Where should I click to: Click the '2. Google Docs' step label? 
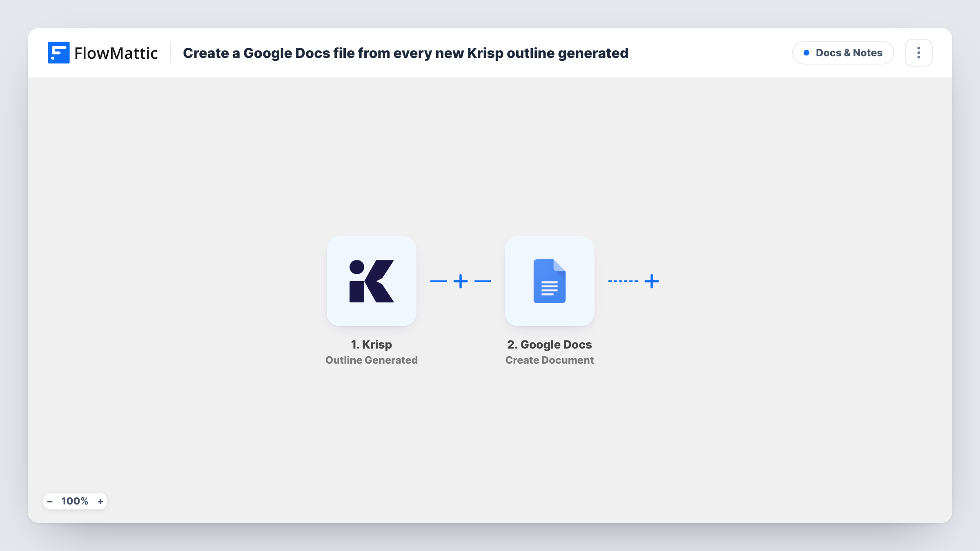[x=550, y=344]
